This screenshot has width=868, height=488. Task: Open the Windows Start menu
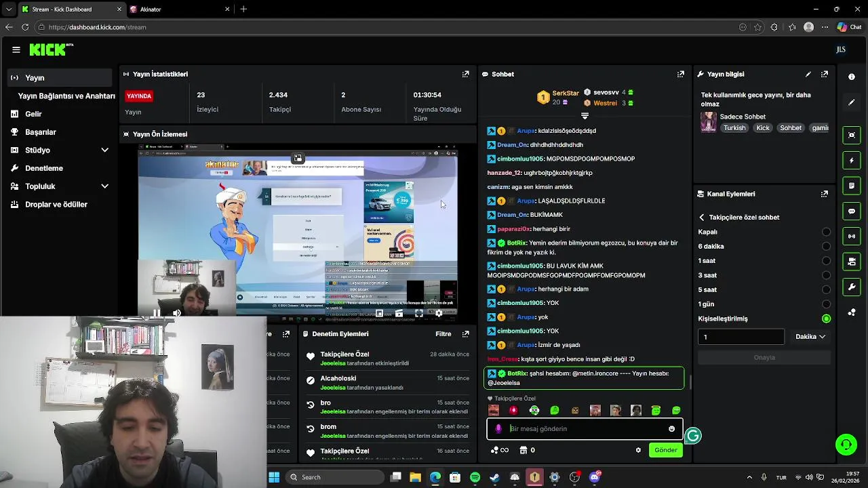274,477
